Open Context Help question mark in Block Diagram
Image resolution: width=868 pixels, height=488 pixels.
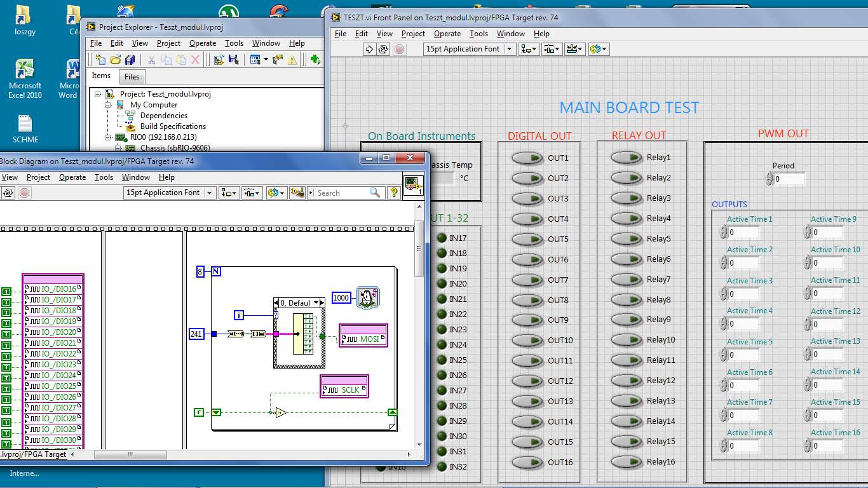393,193
